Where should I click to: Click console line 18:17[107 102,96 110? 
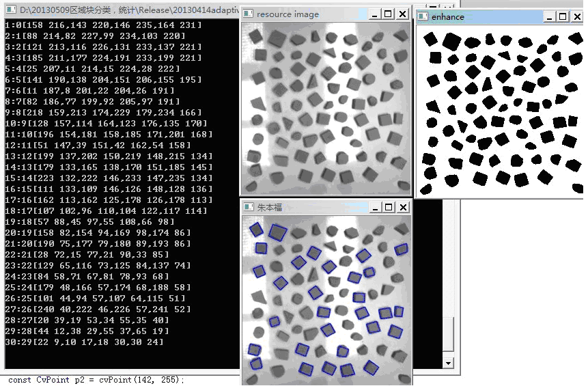pyautogui.click(x=106, y=211)
